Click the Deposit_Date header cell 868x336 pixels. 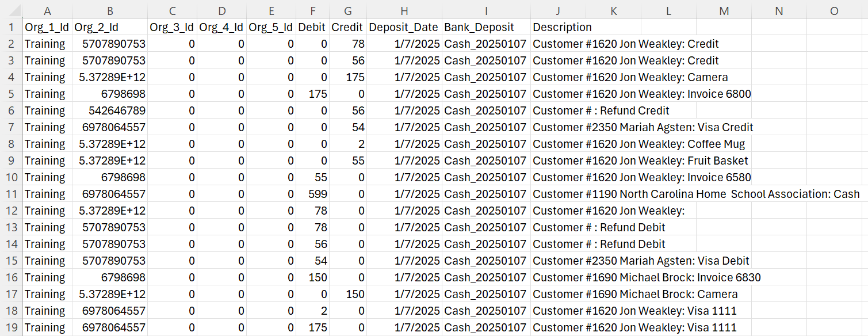point(404,27)
